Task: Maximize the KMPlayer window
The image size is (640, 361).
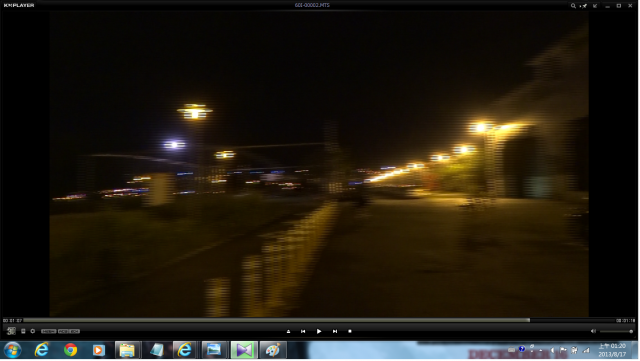Action: coord(619,6)
